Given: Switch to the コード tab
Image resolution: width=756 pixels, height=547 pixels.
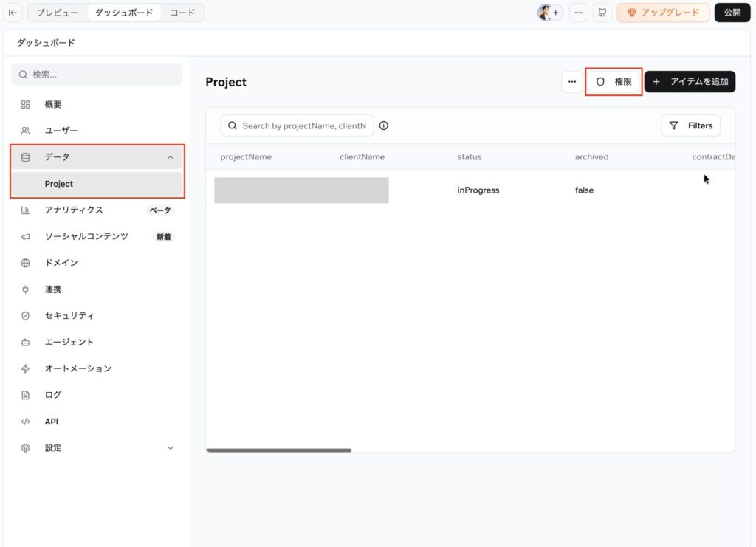Looking at the screenshot, I should point(183,13).
